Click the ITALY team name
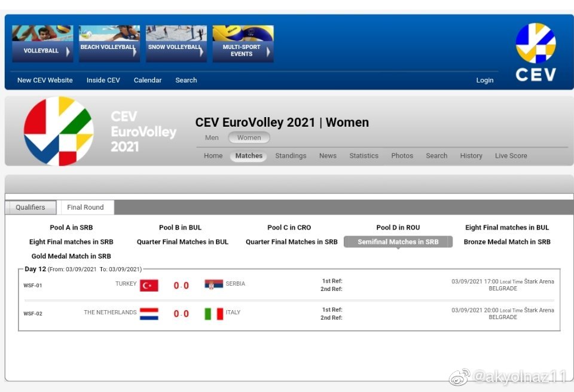574x392 pixels. pos(233,312)
